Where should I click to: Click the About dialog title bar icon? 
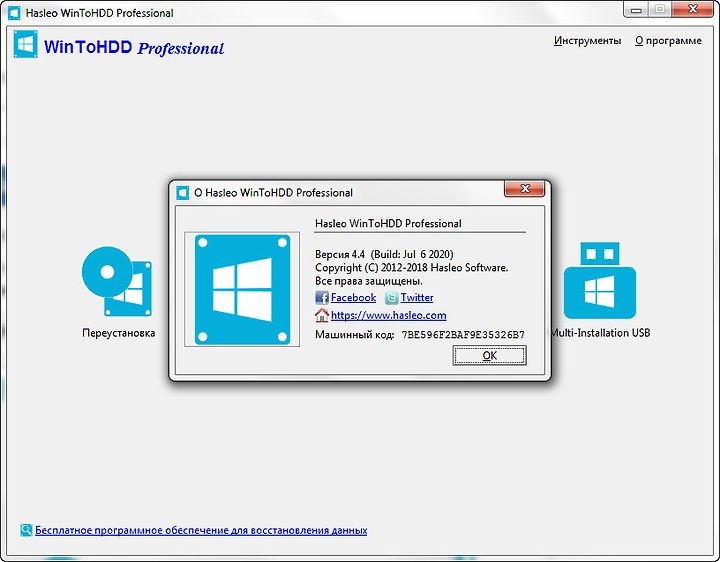pos(183,192)
